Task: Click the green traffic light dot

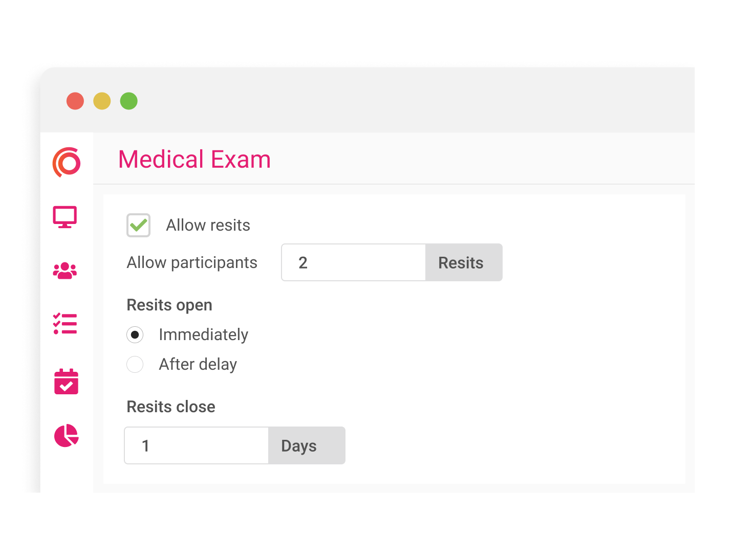Action: click(128, 101)
